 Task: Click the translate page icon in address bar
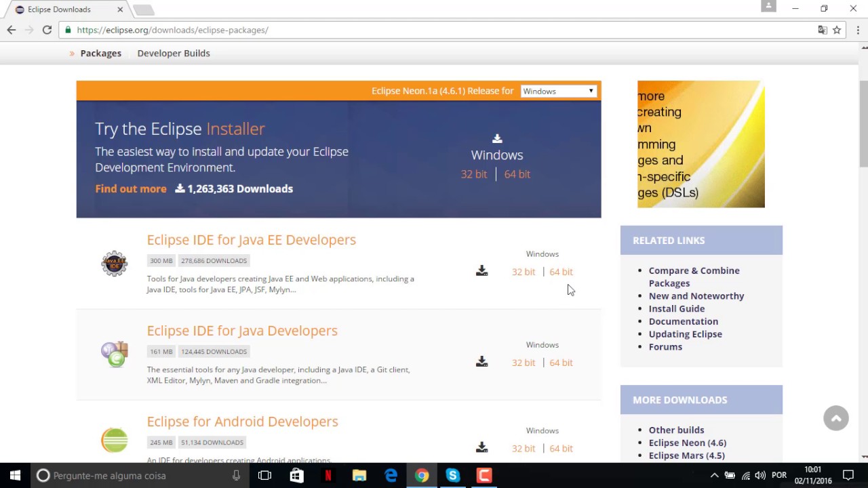click(x=823, y=30)
